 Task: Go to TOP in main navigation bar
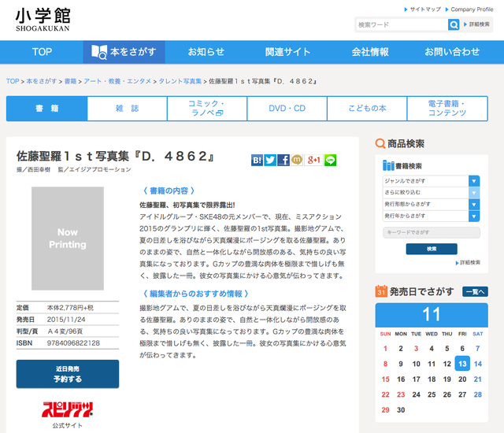42,52
